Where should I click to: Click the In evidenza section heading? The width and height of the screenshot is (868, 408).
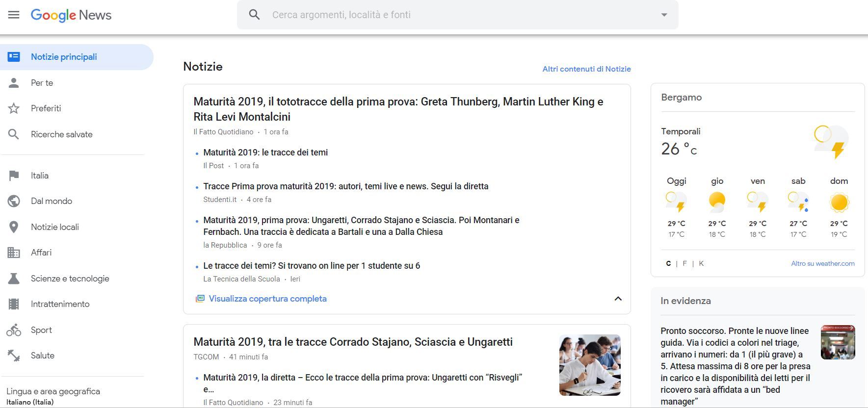[x=685, y=301]
